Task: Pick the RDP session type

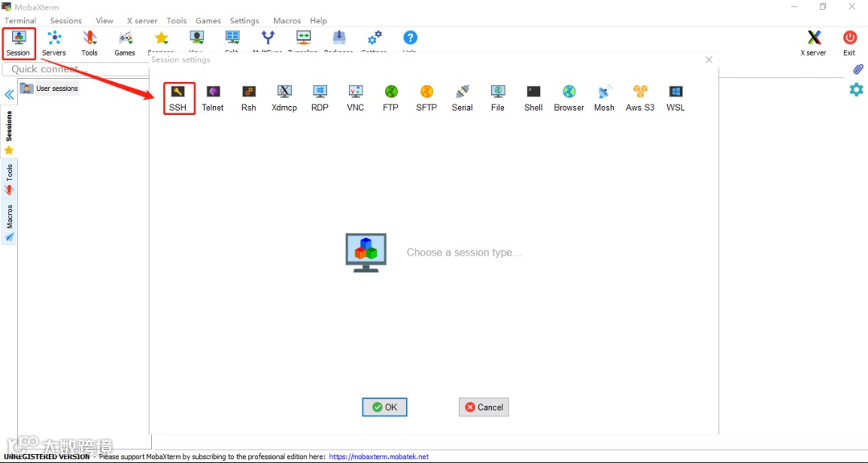Action: pos(319,98)
